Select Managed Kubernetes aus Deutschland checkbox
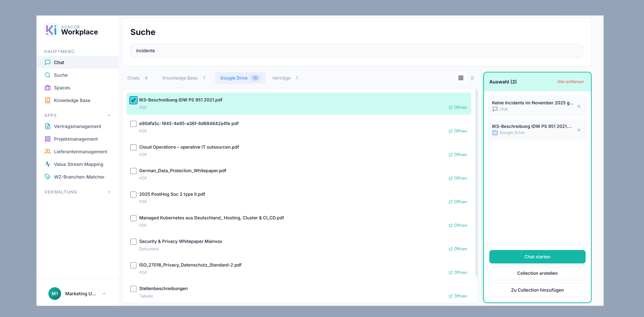 pos(133,218)
